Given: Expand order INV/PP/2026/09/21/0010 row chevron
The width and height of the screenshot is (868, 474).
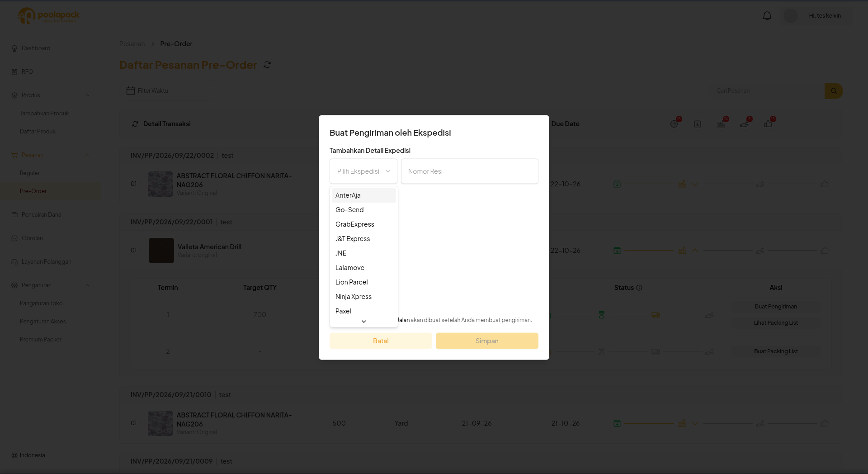Looking at the screenshot, I should coord(695,423).
